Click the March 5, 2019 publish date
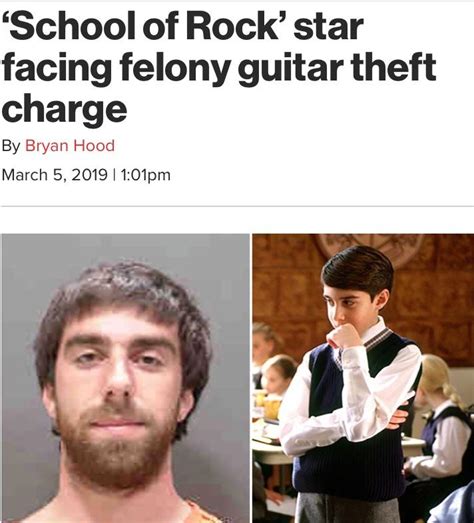The height and width of the screenshot is (523, 474). (x=55, y=175)
